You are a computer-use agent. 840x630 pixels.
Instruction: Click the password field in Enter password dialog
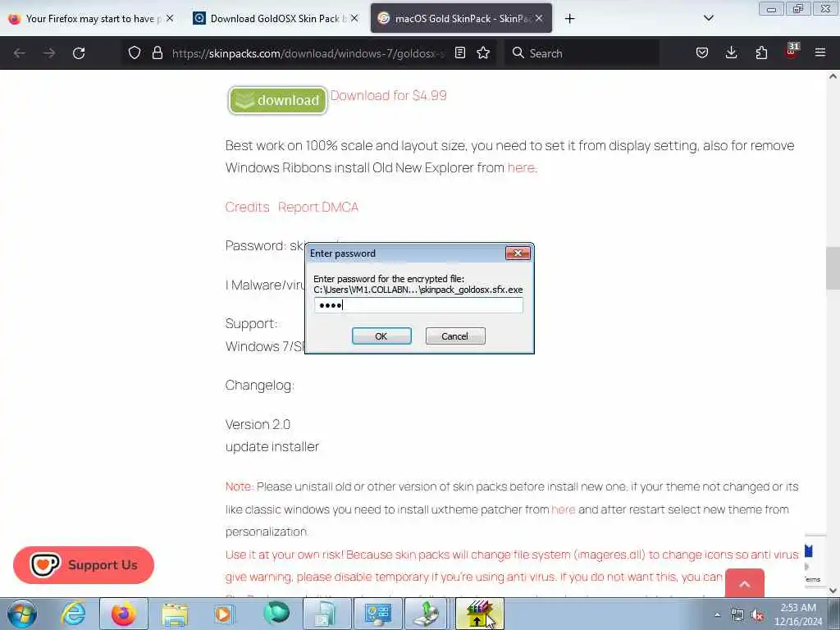pyautogui.click(x=418, y=305)
